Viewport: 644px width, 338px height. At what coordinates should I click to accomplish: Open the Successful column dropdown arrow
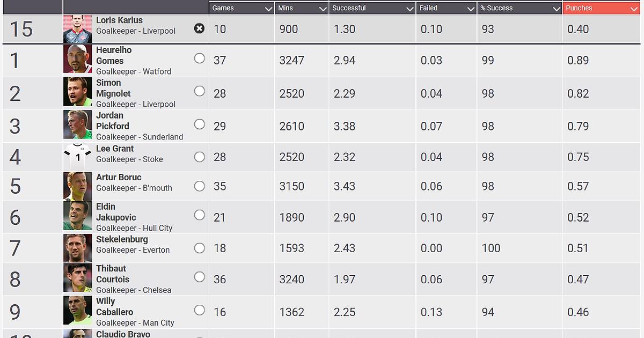[410, 9]
